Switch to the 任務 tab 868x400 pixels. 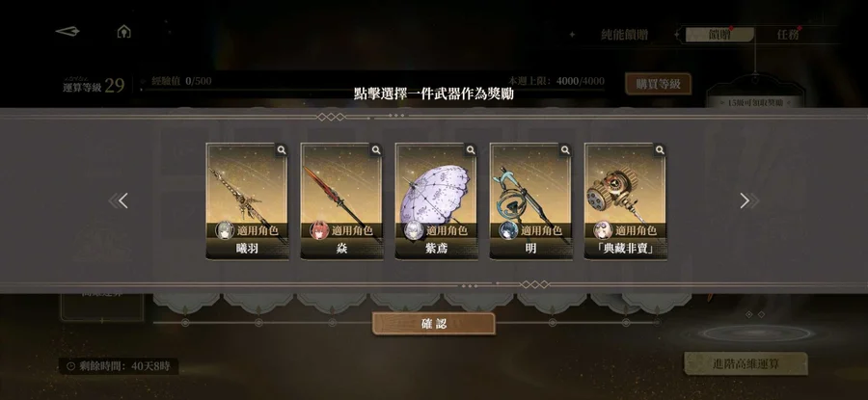[x=788, y=35]
